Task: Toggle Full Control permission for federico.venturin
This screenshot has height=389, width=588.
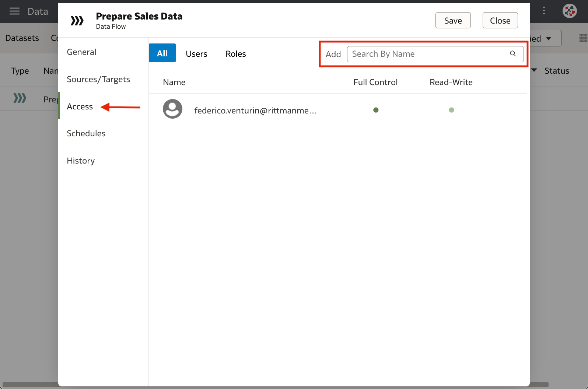Action: pos(376,110)
